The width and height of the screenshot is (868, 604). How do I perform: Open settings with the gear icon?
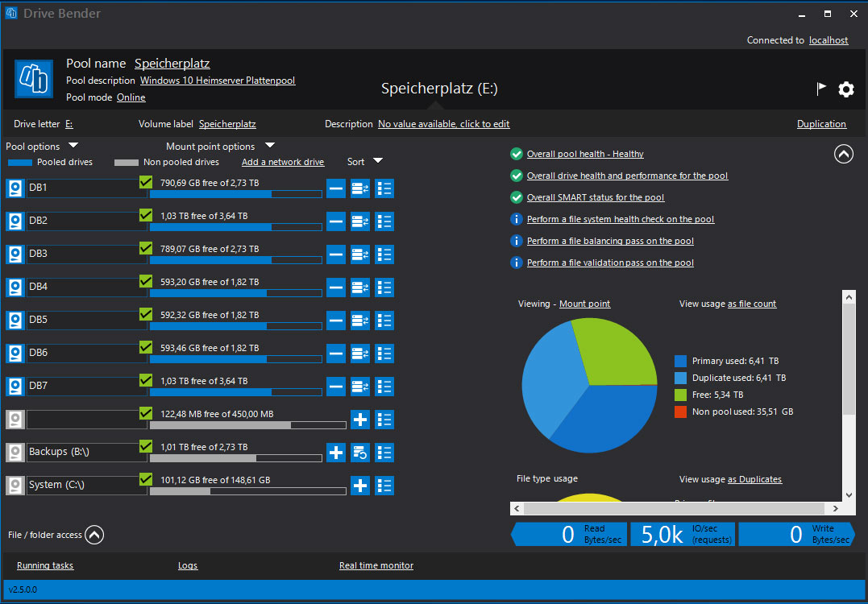coord(846,89)
